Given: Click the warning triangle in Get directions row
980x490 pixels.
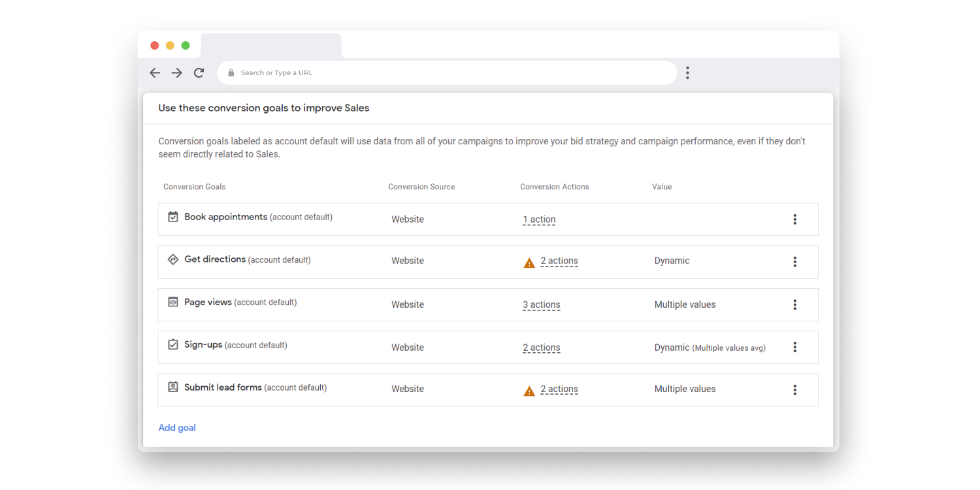Looking at the screenshot, I should (x=529, y=263).
